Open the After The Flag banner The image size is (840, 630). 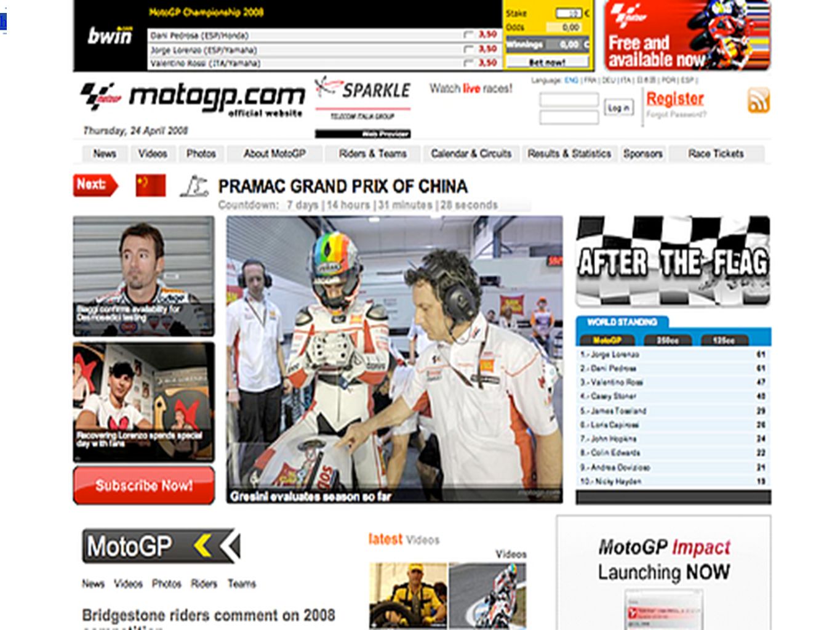[x=673, y=261]
